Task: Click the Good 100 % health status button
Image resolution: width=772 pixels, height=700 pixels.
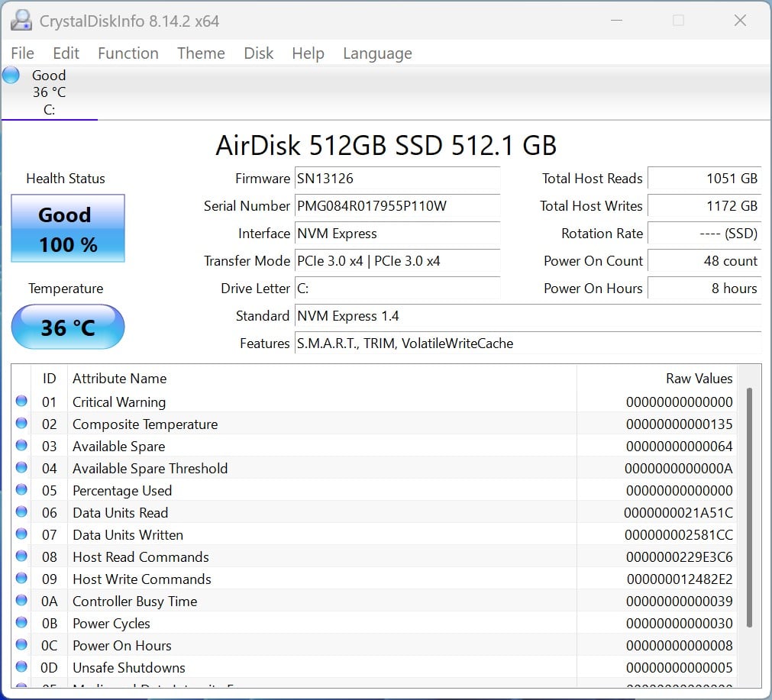Action: (68, 228)
